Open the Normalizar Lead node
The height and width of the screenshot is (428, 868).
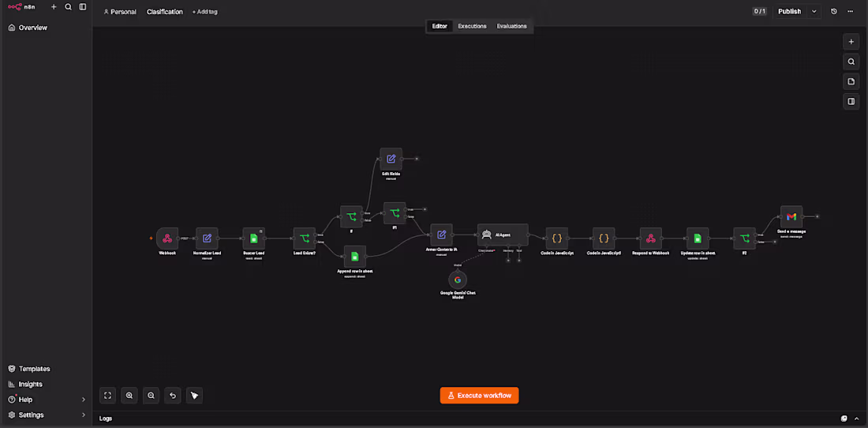207,238
